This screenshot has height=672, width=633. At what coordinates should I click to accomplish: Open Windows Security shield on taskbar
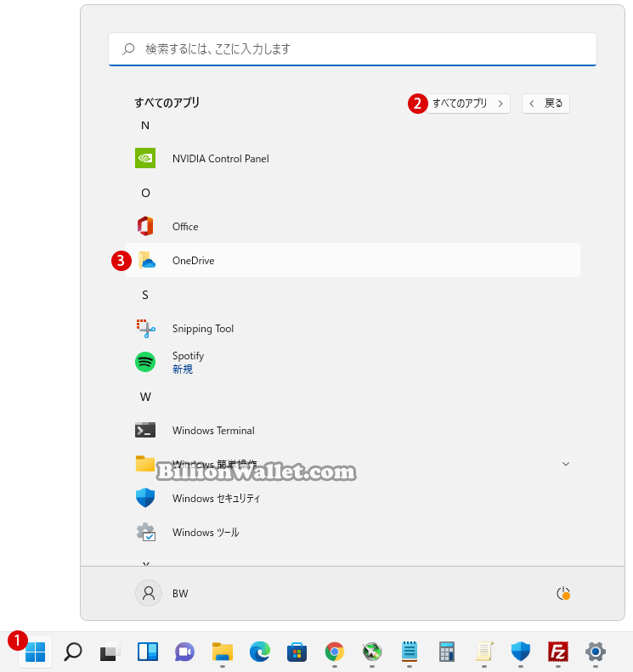coord(521,652)
